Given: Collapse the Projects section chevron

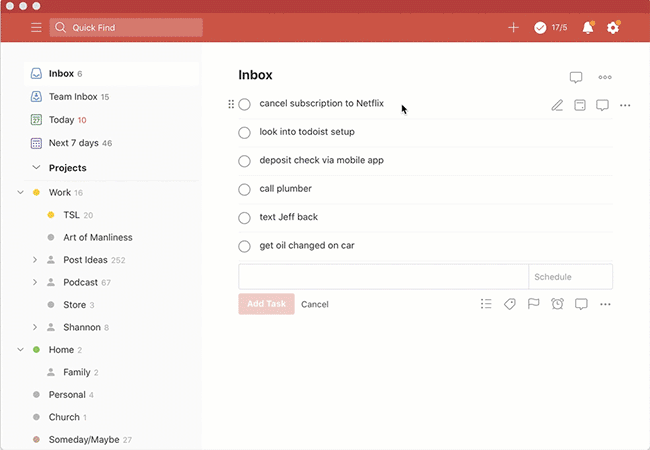Looking at the screenshot, I should pos(36,167).
